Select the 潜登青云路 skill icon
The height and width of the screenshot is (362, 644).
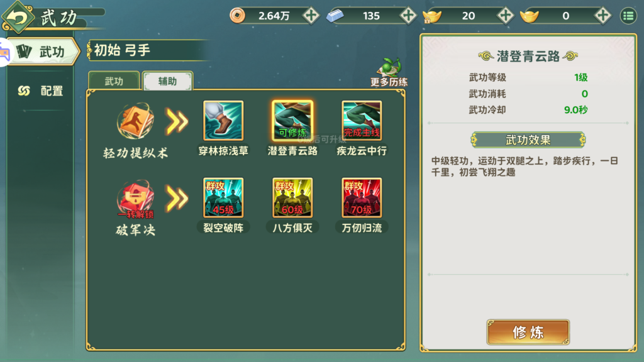coord(292,121)
